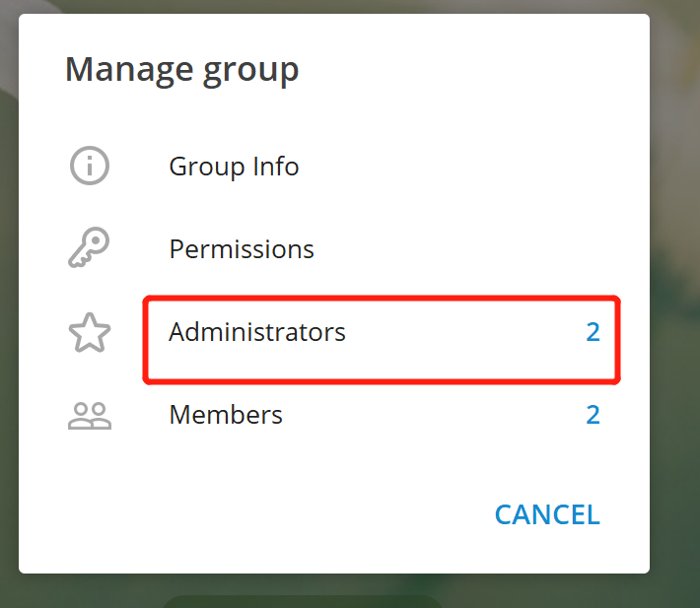The width and height of the screenshot is (700, 608).
Task: Click the dimmed background right of the dialog
Action: point(674,312)
